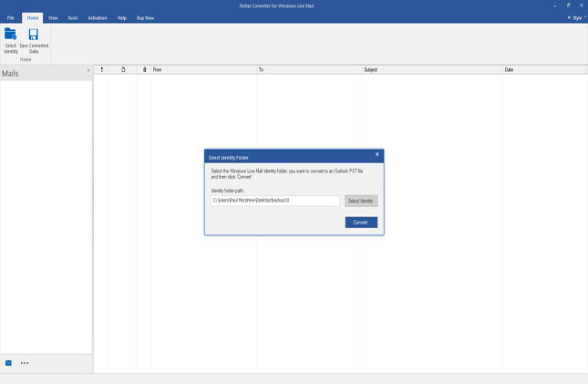Switch to the Home tab
The image size is (588, 384).
point(33,18)
